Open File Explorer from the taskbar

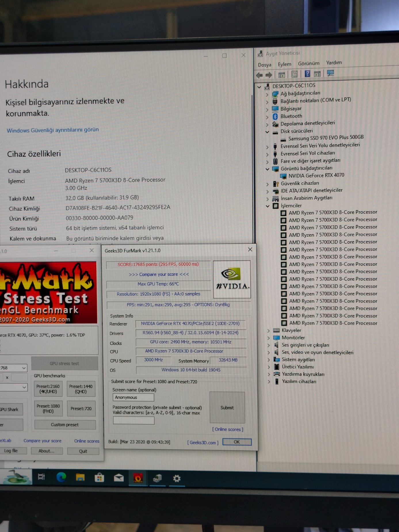coord(80,477)
